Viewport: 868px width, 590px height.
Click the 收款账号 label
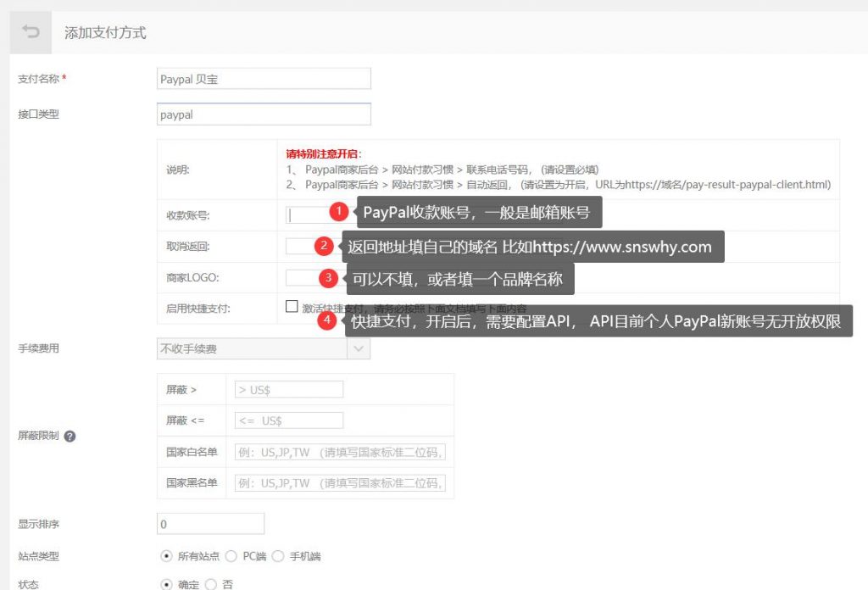[x=188, y=215]
